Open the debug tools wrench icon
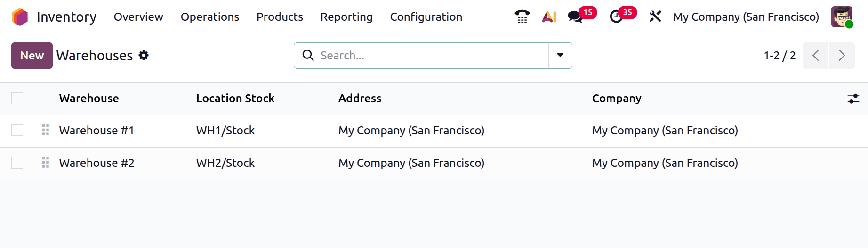This screenshot has height=248, width=868. 655,17
